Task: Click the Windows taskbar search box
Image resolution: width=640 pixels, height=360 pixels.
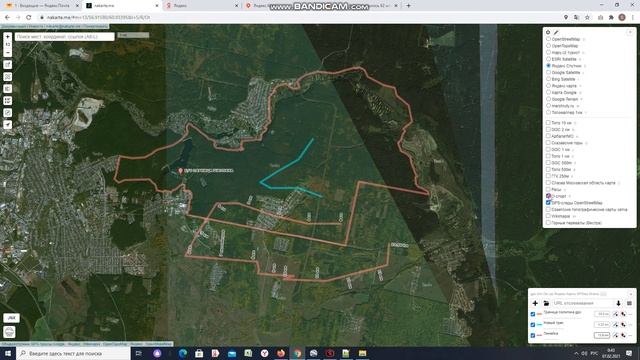Action: pos(73,353)
